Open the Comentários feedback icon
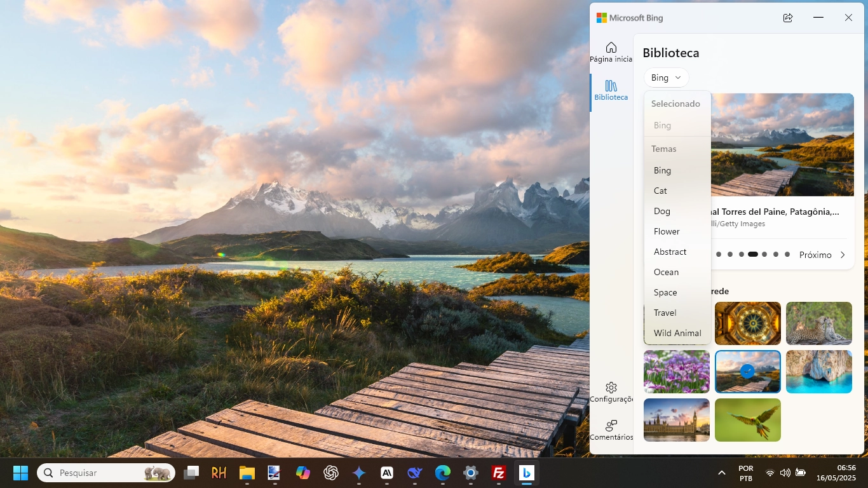Screen dimensions: 868x488 pos(611,430)
